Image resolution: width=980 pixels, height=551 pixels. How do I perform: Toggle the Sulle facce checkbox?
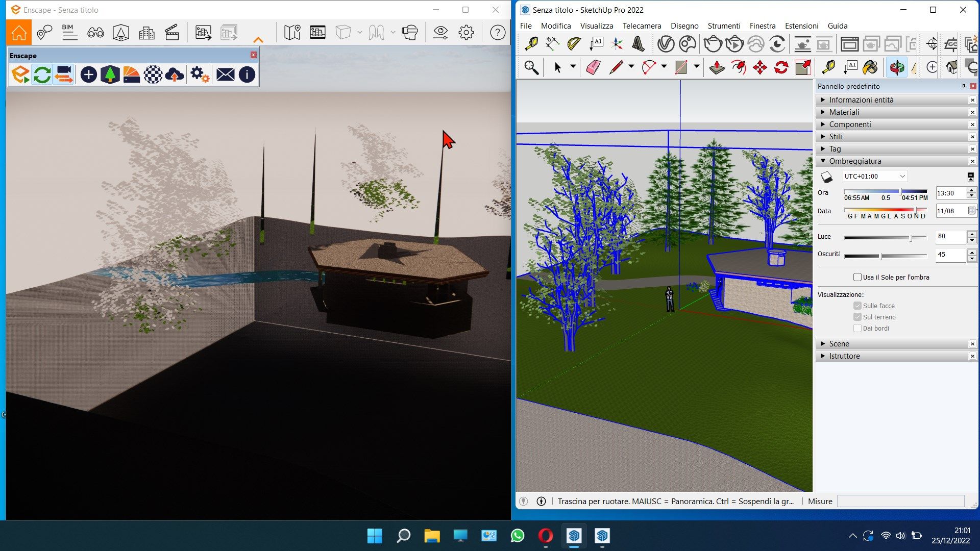(857, 306)
